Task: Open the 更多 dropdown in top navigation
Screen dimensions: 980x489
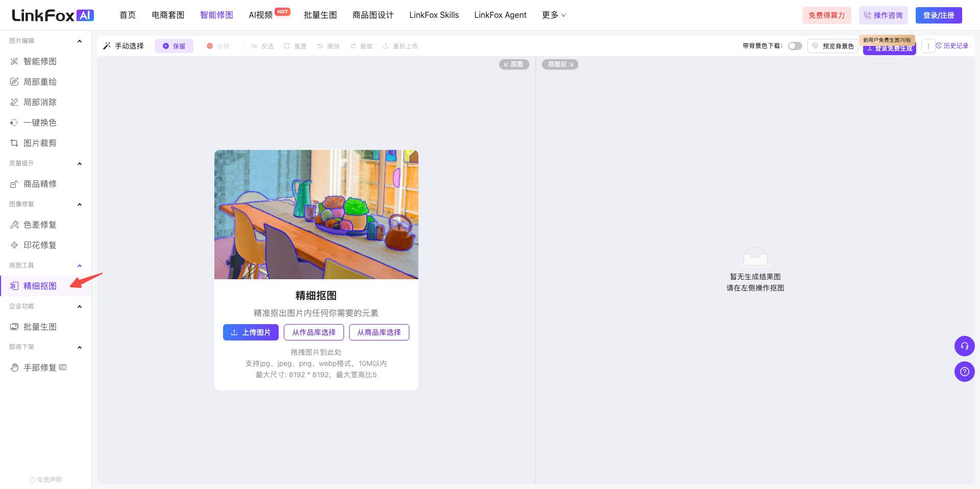Action: pos(554,15)
